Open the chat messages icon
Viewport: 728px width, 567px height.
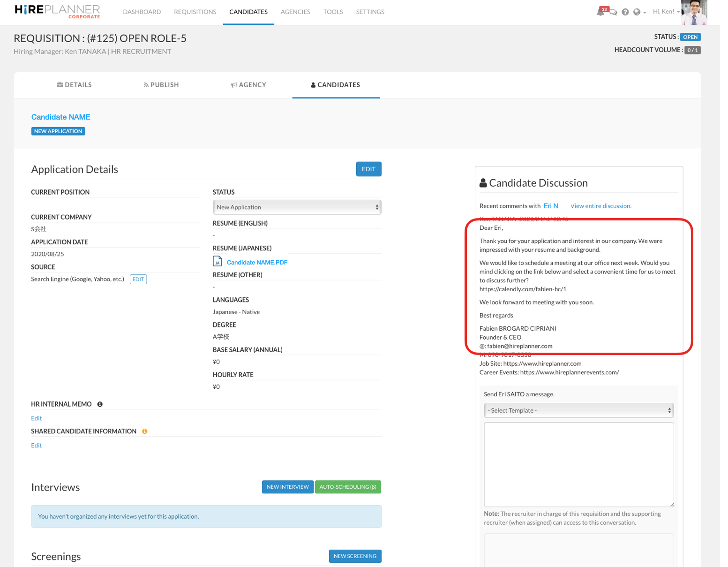[x=613, y=12]
